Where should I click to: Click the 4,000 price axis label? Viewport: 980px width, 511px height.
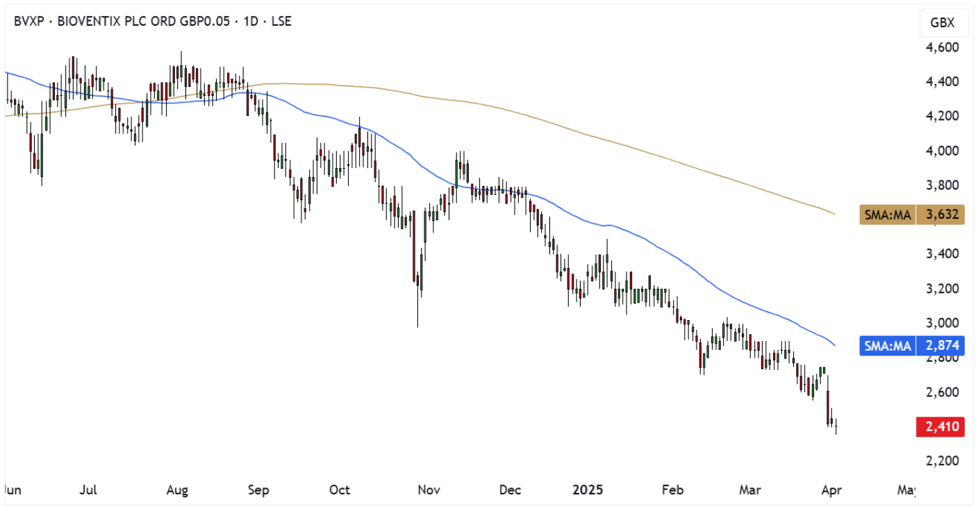tap(942, 151)
